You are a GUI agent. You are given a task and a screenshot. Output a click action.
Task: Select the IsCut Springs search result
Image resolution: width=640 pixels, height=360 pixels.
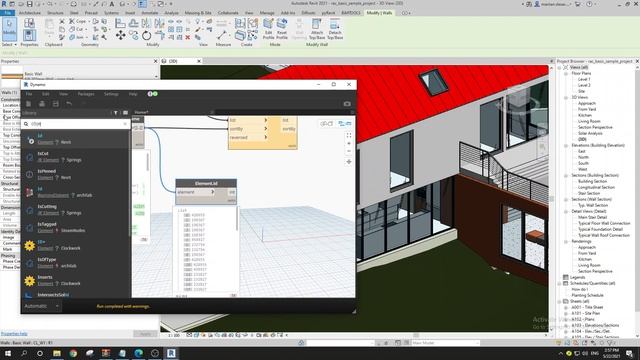76,157
